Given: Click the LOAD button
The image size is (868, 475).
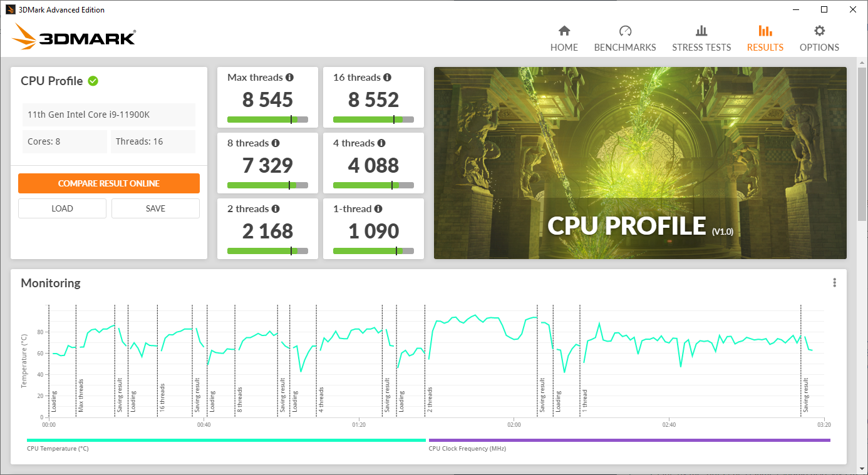Looking at the screenshot, I should (x=62, y=208).
